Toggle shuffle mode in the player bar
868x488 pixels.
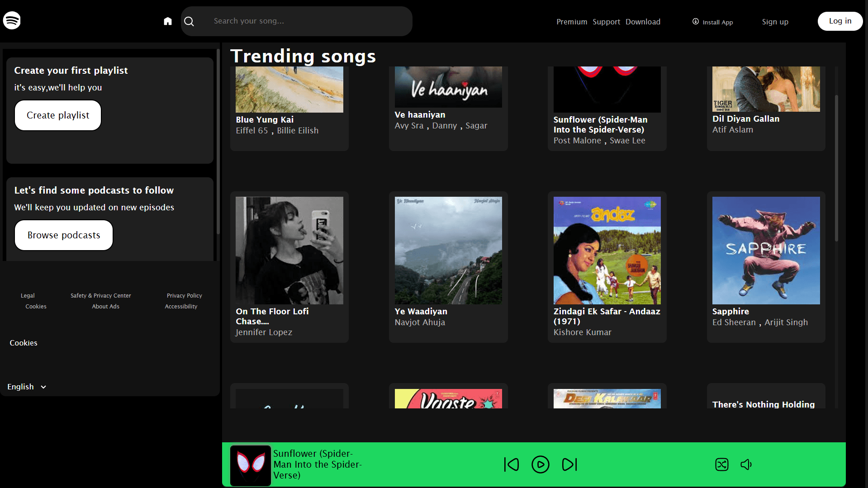[721, 464]
